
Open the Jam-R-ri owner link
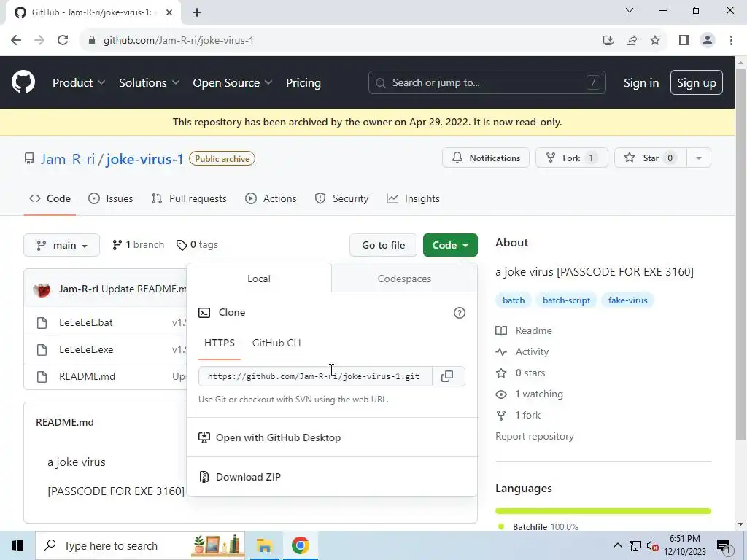pyautogui.click(x=68, y=159)
